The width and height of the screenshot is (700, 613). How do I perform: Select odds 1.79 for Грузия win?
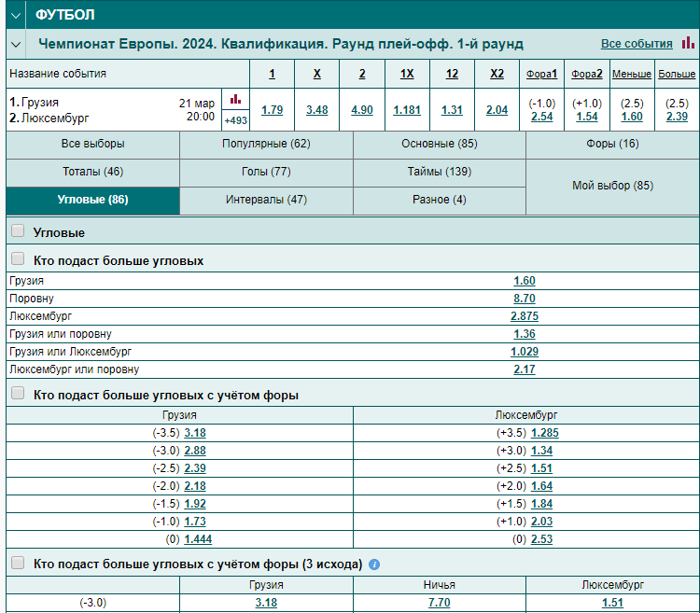click(272, 110)
